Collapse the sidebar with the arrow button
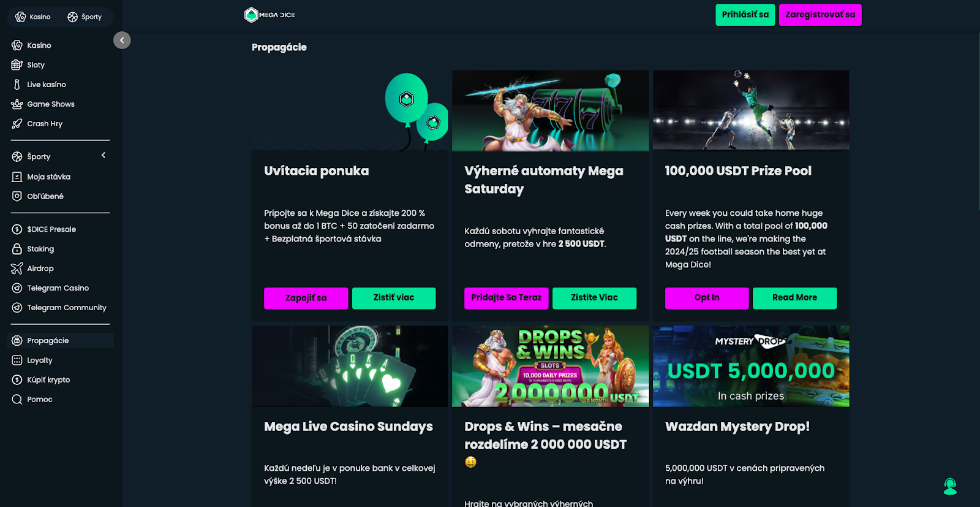Viewport: 980px width, 507px height. point(122,40)
